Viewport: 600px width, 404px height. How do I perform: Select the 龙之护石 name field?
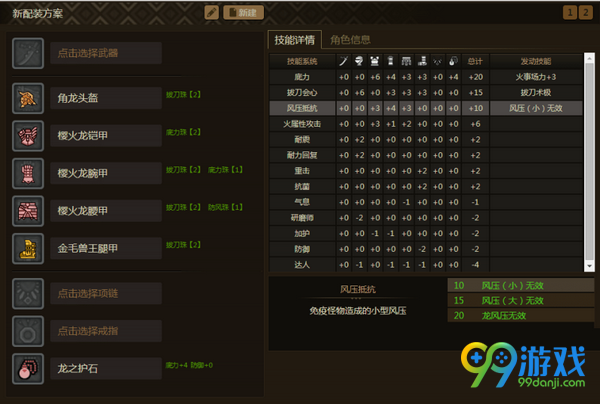106,368
